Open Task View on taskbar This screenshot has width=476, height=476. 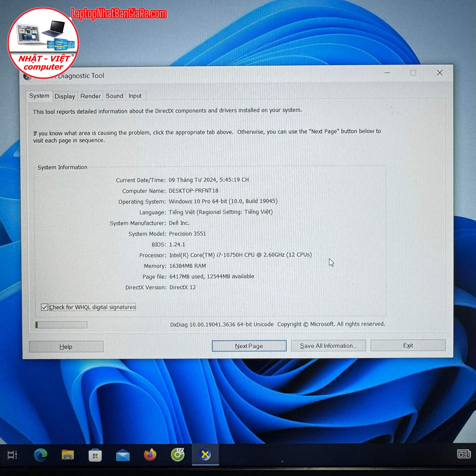click(x=12, y=455)
